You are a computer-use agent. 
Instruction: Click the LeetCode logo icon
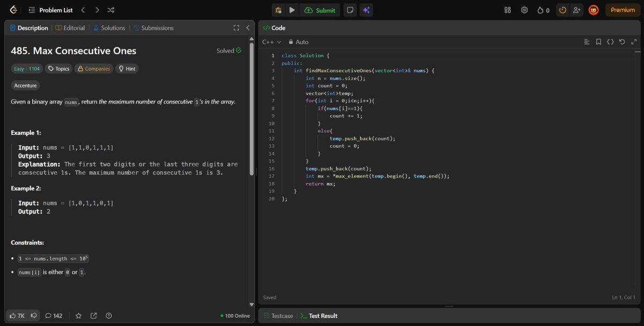click(x=13, y=10)
